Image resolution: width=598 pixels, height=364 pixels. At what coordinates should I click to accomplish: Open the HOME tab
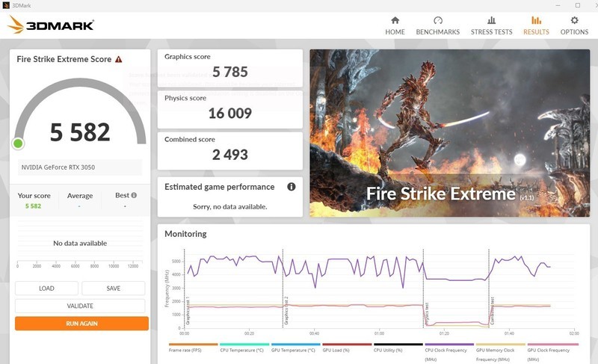tap(395, 25)
